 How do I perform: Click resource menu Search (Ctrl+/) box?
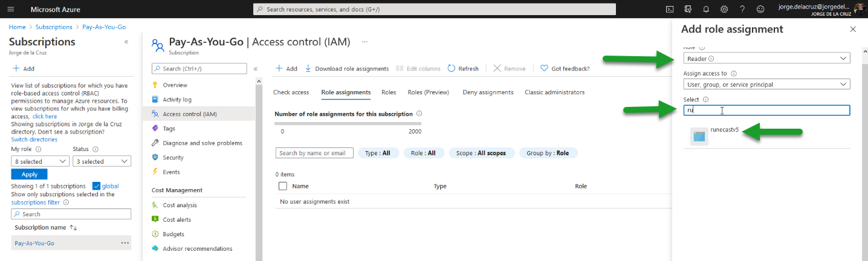(x=199, y=69)
